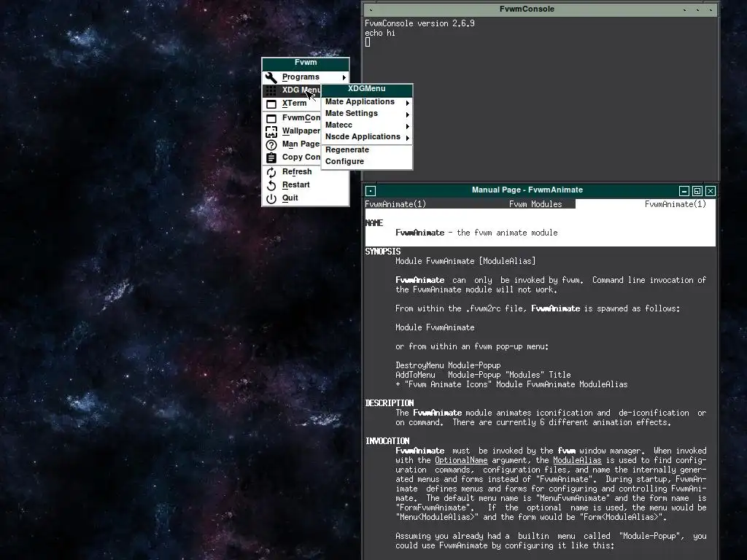Click 'FvwmConsole version 2.6.9' text
The height and width of the screenshot is (560, 747).
tap(419, 23)
